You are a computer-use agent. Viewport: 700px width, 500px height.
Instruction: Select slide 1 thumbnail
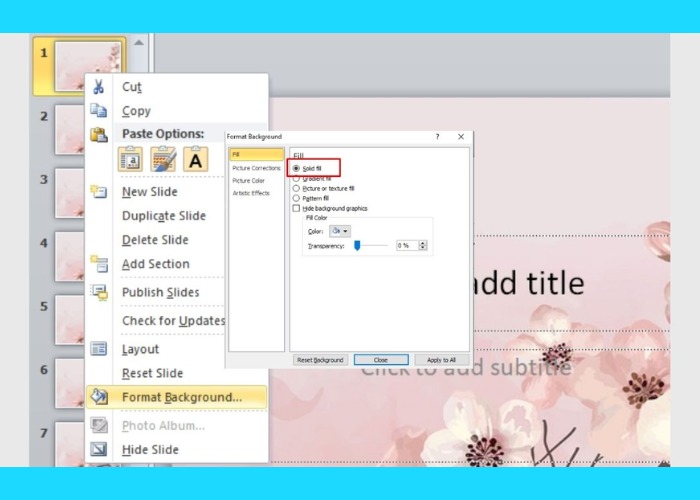[x=88, y=67]
